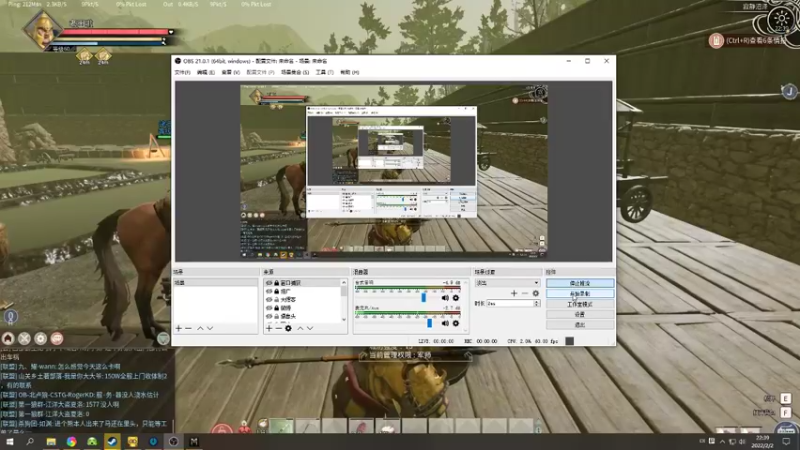The height and width of the screenshot is (450, 800).
Task: Move the source up in Sources panel
Action: [300, 328]
